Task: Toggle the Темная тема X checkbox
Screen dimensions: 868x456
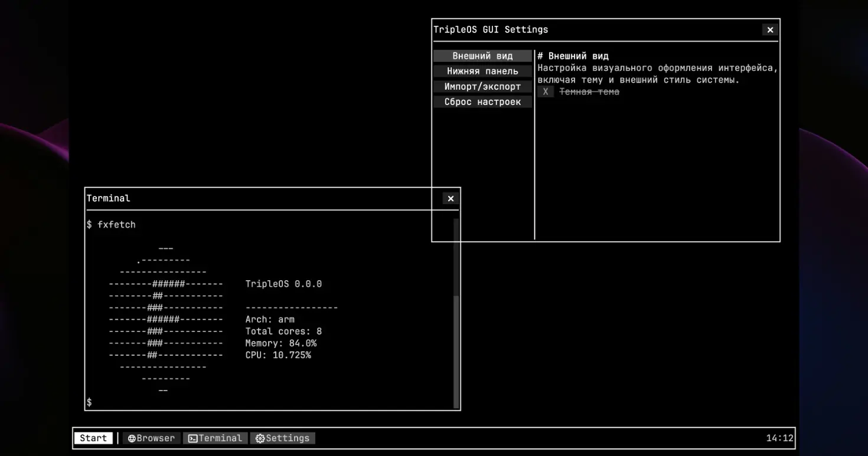Action: pyautogui.click(x=546, y=92)
